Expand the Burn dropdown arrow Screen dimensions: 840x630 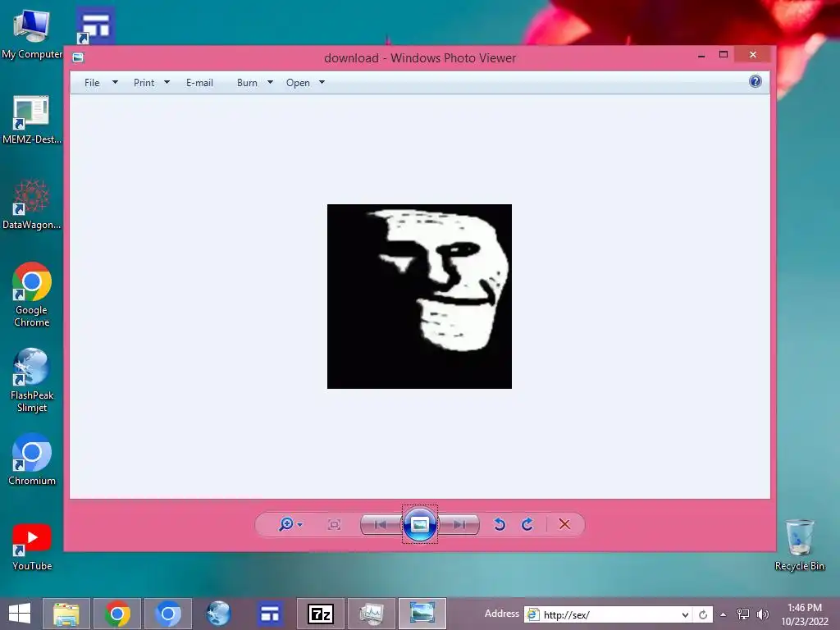[270, 83]
